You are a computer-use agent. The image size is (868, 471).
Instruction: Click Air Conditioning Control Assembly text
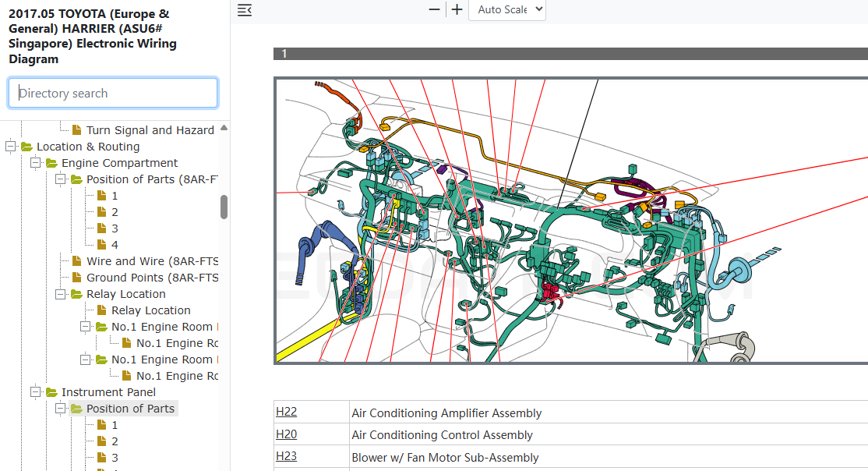442,435
